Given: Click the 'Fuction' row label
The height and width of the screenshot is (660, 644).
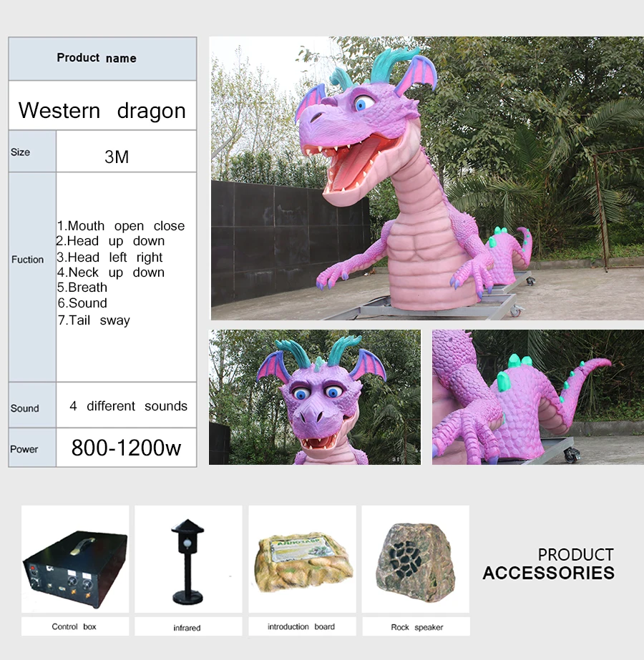Looking at the screenshot, I should (x=27, y=260).
